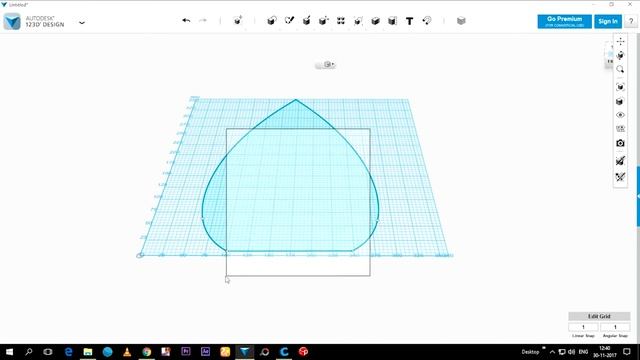This screenshot has height=360, width=640.
Task: Toggle perspective or orthographic view cube icon
Action: pos(620,101)
